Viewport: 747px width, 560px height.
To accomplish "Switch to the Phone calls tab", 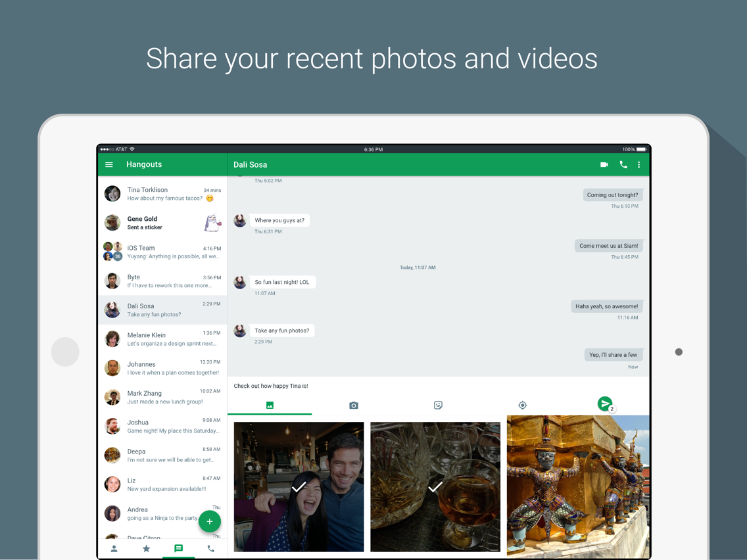I will [210, 549].
